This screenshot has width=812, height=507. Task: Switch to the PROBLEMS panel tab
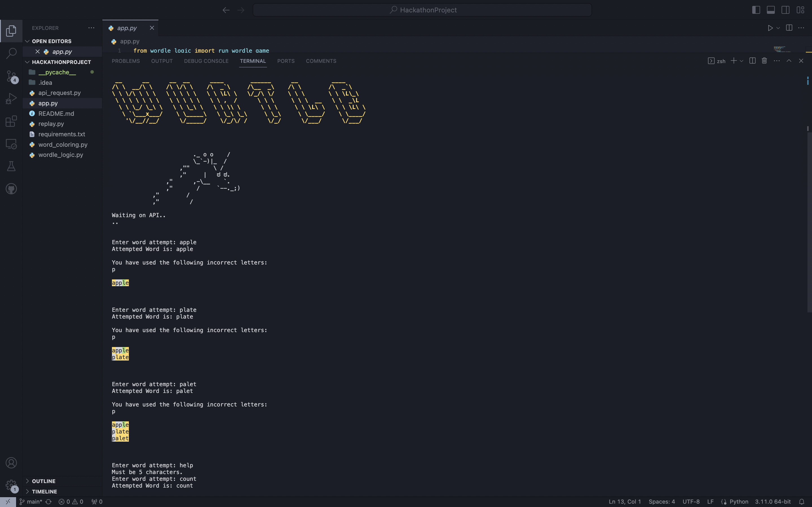[x=125, y=61]
